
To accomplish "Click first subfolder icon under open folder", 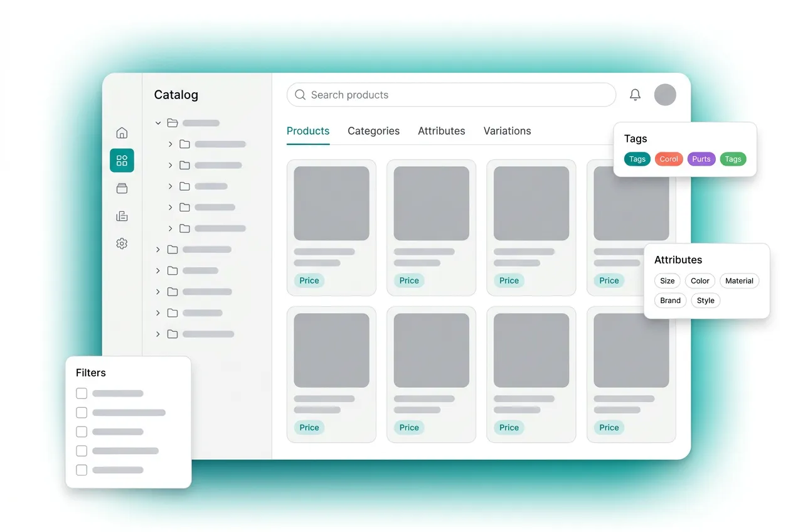I will 184,144.
